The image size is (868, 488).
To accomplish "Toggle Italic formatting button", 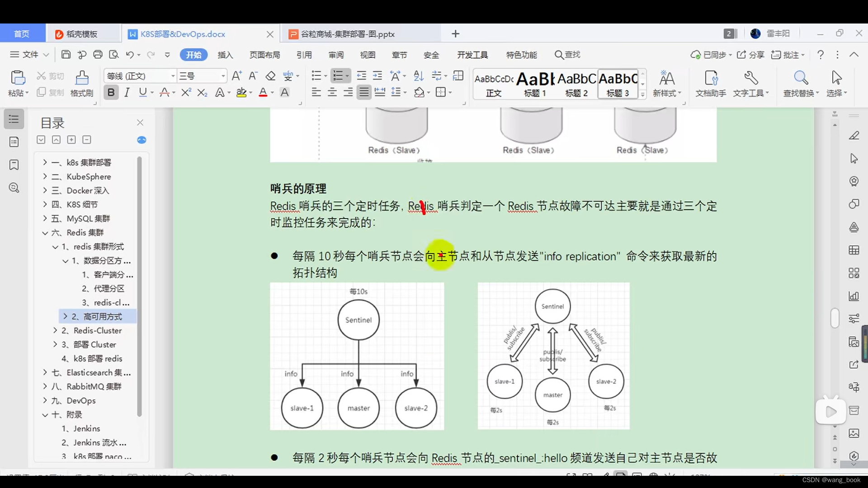I will [x=127, y=93].
